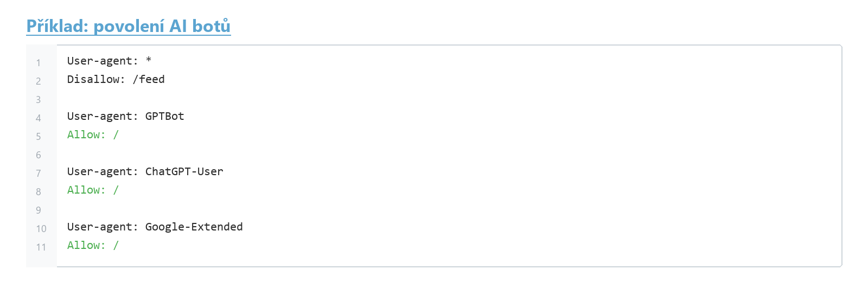
Task: Click the 'User-agent: Google-Extended' line
Action: 155,227
